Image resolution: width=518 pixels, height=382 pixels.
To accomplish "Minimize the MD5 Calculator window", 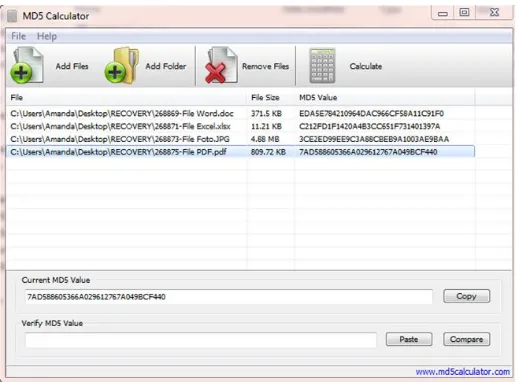I will tap(443, 13).
